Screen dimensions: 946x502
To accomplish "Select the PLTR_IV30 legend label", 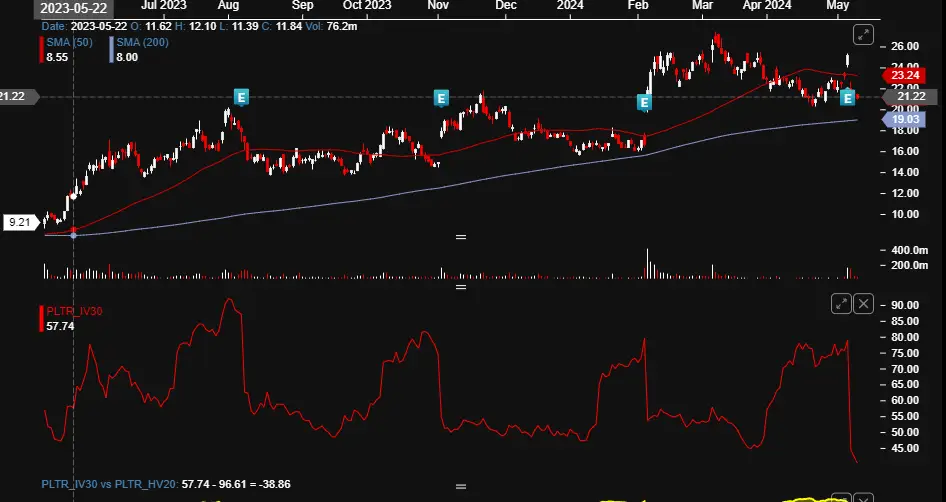I will tap(74, 311).
